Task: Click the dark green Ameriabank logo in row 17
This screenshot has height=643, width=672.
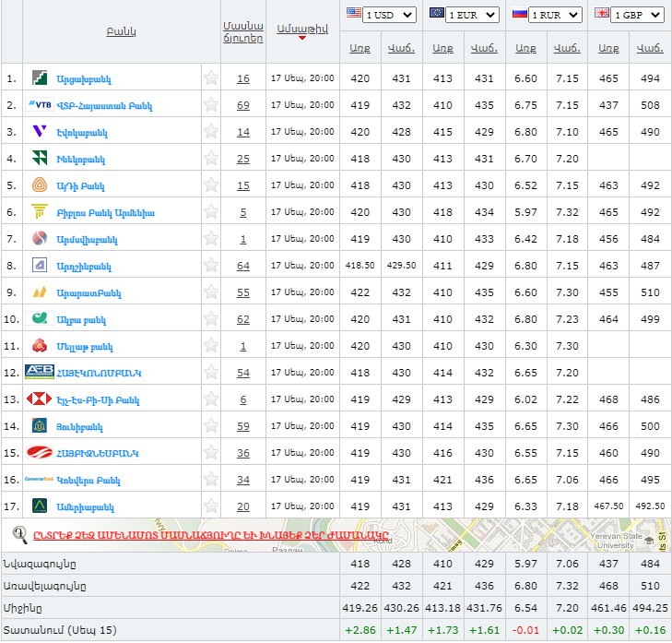Action: tap(40, 506)
